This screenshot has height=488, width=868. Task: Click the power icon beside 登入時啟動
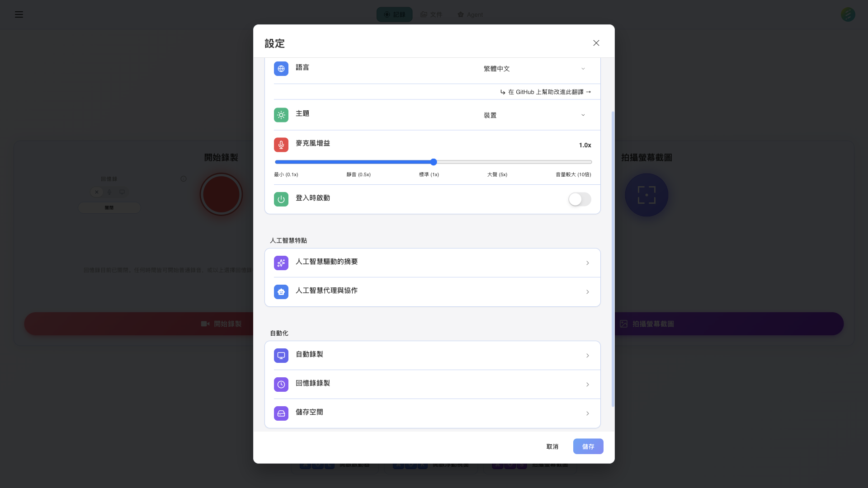(x=281, y=199)
